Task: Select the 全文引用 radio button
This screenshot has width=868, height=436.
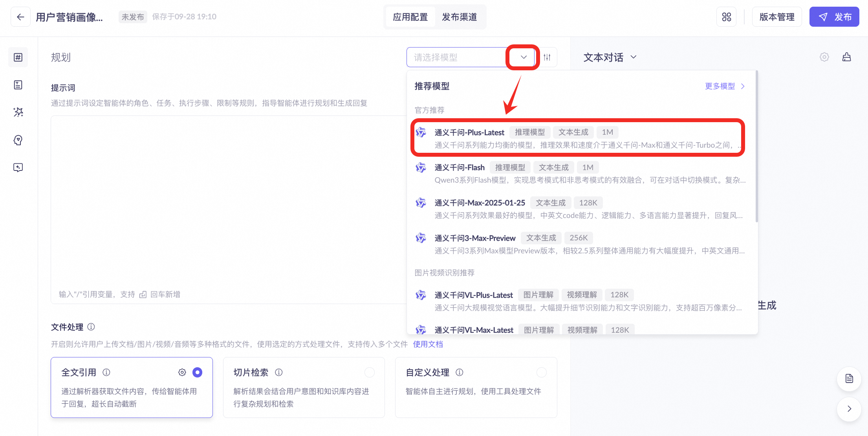Action: (197, 372)
